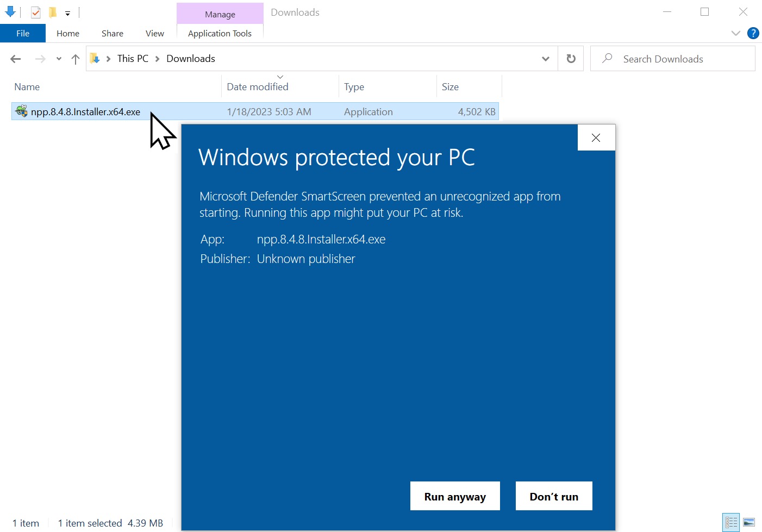Viewport: 762px width, 532px height.
Task: Click the Application type cell
Action: (x=368, y=112)
